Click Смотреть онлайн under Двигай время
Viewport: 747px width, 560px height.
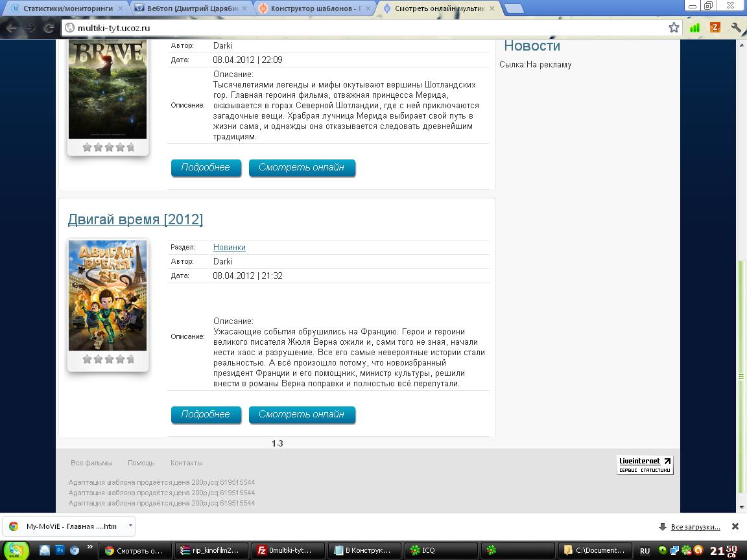point(302,414)
